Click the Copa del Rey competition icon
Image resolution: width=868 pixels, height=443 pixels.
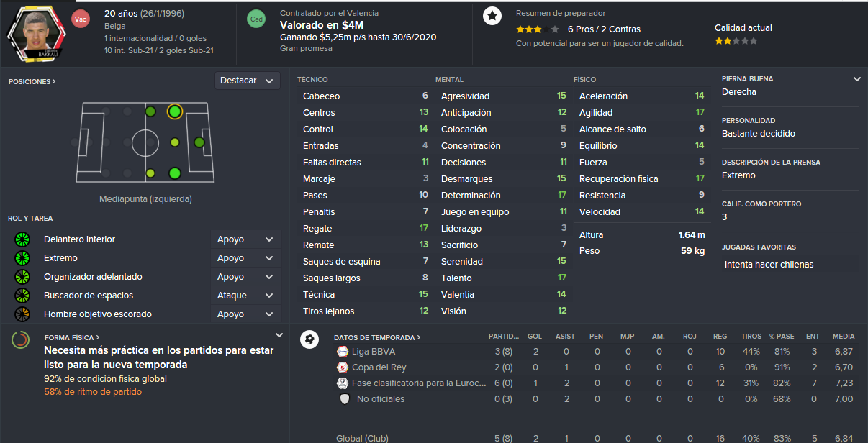[343, 367]
